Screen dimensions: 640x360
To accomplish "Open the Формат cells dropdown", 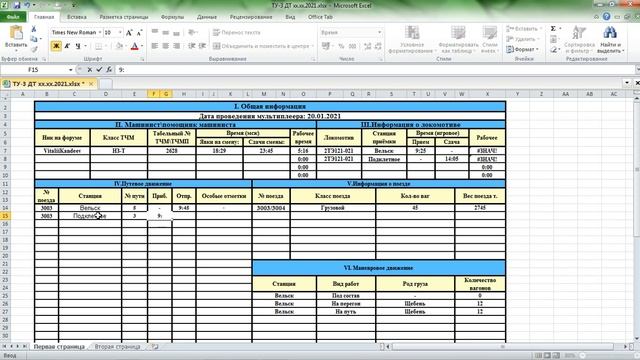I will tap(522, 49).
